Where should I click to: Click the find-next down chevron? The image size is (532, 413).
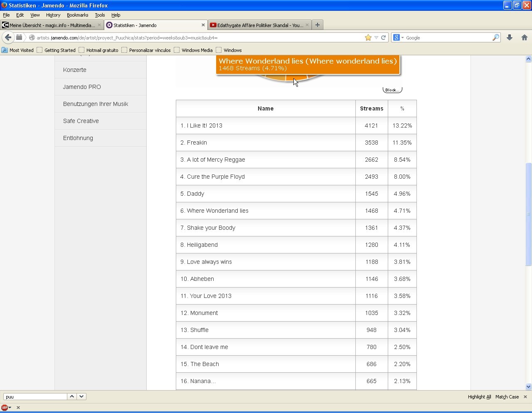click(81, 396)
